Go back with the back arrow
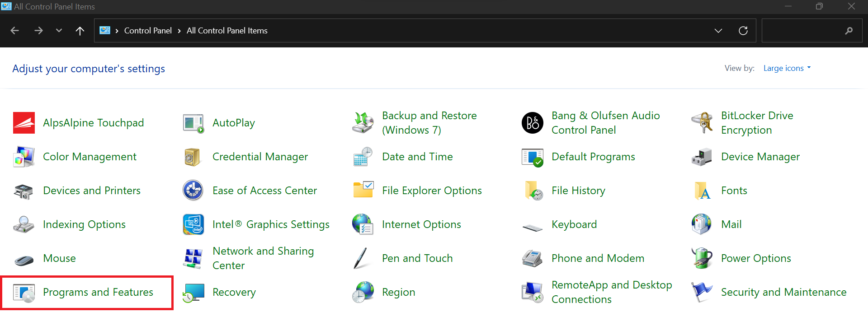The width and height of the screenshot is (868, 312). 14,31
